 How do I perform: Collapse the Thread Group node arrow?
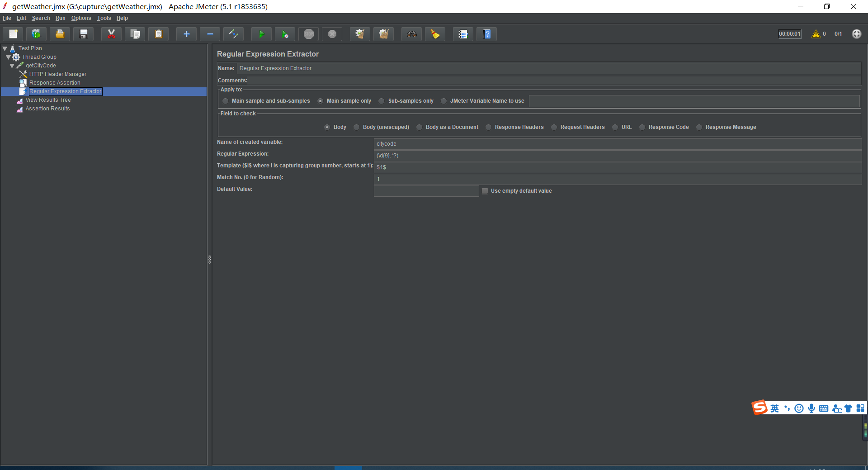pyautogui.click(x=8, y=57)
